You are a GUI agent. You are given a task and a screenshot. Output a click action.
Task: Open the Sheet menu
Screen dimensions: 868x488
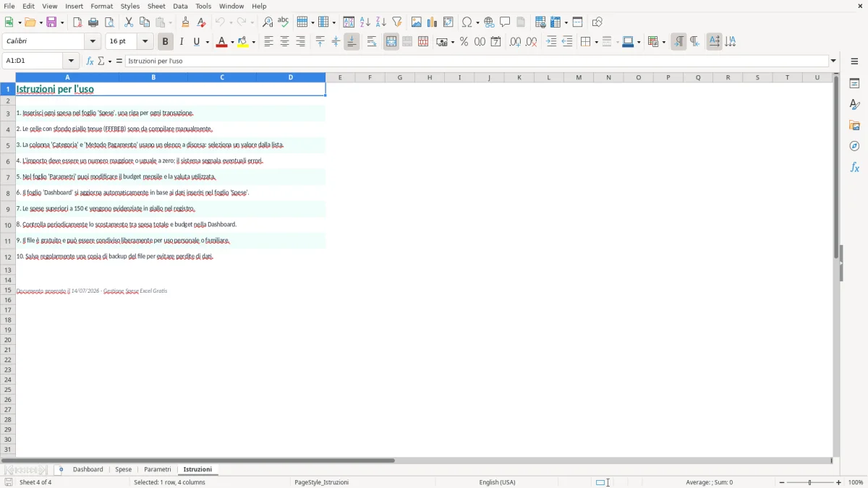[x=156, y=6]
